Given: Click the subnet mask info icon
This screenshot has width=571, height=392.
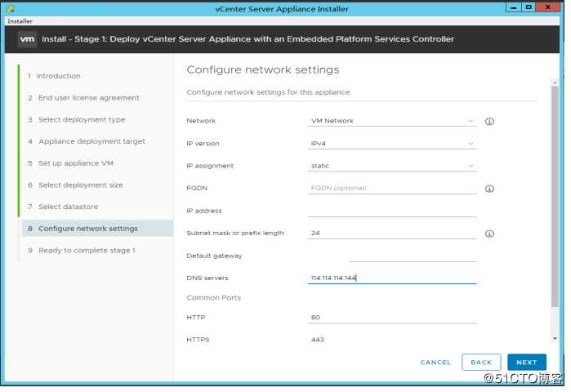Looking at the screenshot, I should pyautogui.click(x=489, y=234).
